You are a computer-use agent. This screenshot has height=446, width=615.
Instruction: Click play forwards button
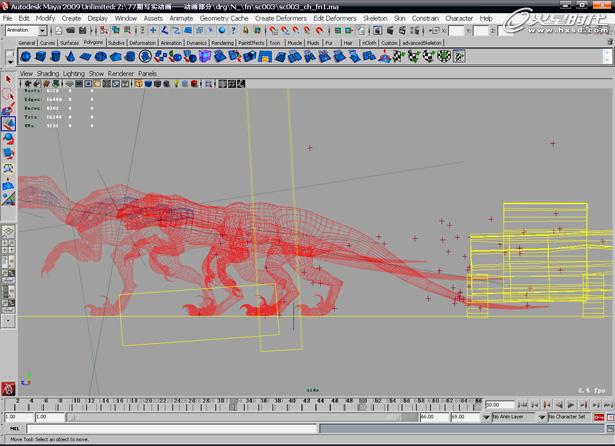coord(571,404)
